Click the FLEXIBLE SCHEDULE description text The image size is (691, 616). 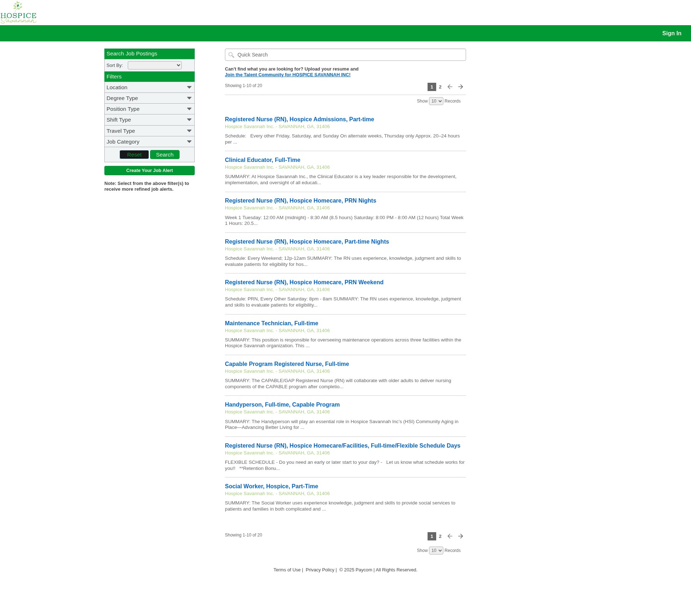point(345,465)
